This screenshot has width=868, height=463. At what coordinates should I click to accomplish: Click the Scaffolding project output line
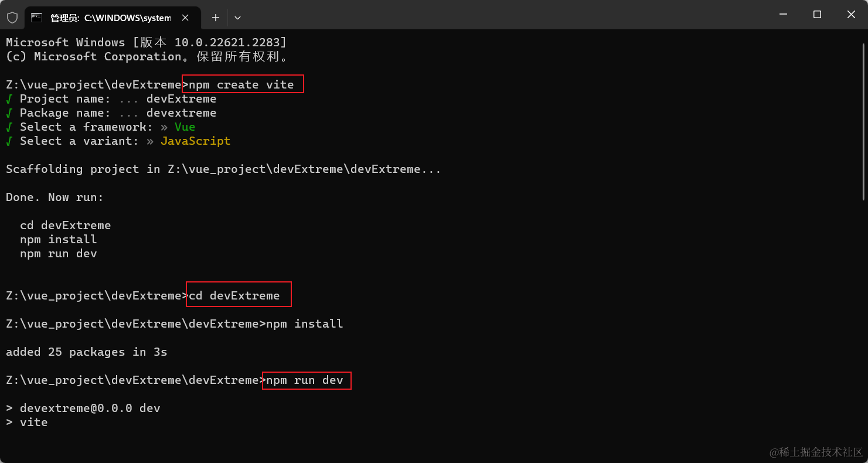tap(223, 169)
